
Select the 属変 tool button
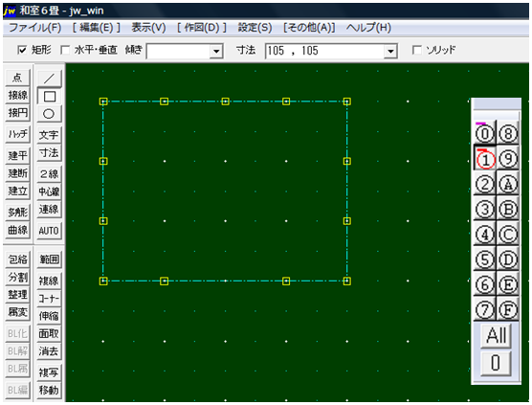click(17, 312)
